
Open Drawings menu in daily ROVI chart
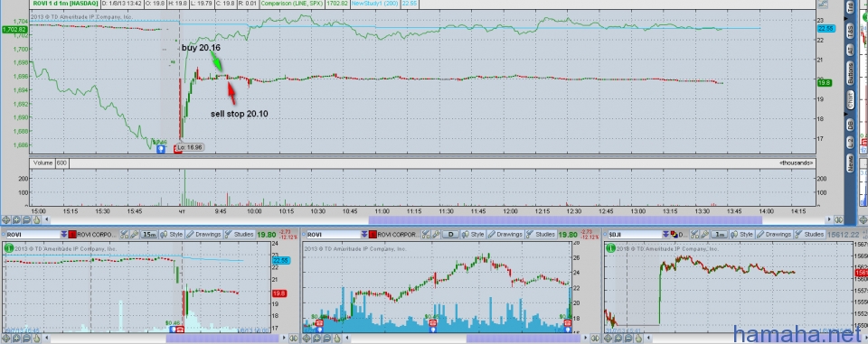tap(506, 235)
